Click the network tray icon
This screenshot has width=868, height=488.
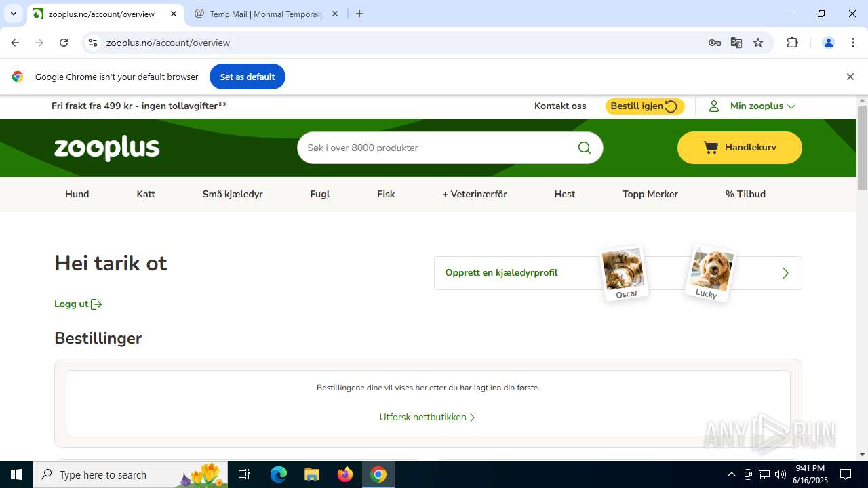[764, 474]
